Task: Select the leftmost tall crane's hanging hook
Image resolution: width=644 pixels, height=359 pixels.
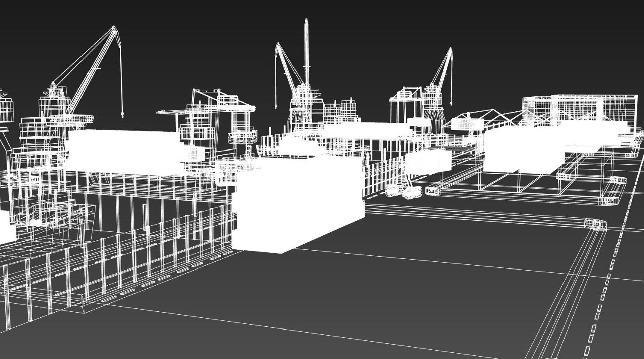Action: click(x=122, y=115)
